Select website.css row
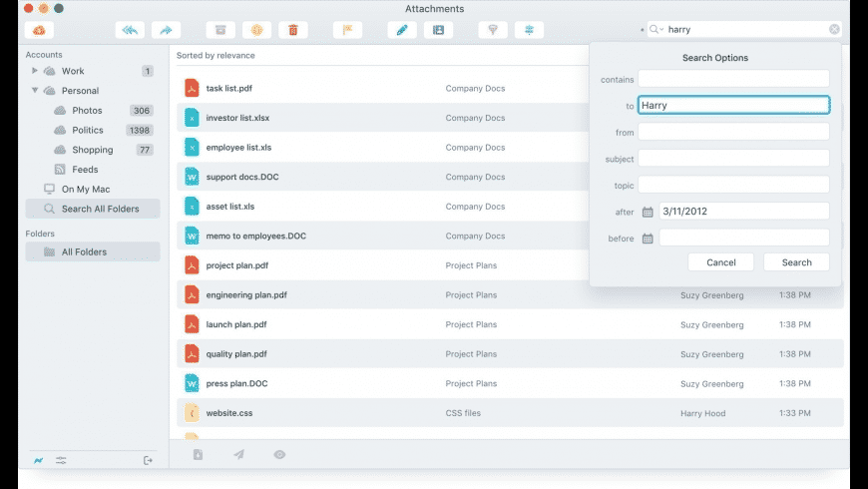The width and height of the screenshot is (868, 489). pos(510,413)
